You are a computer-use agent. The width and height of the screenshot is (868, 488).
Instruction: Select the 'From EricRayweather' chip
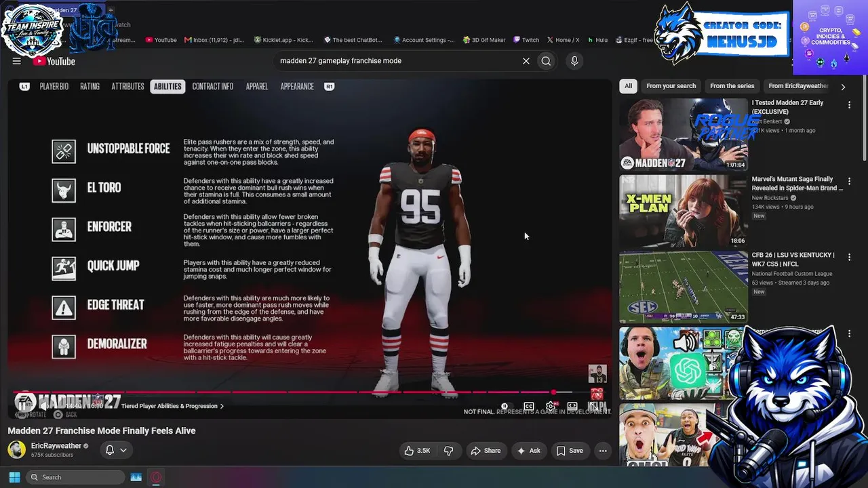coord(798,86)
